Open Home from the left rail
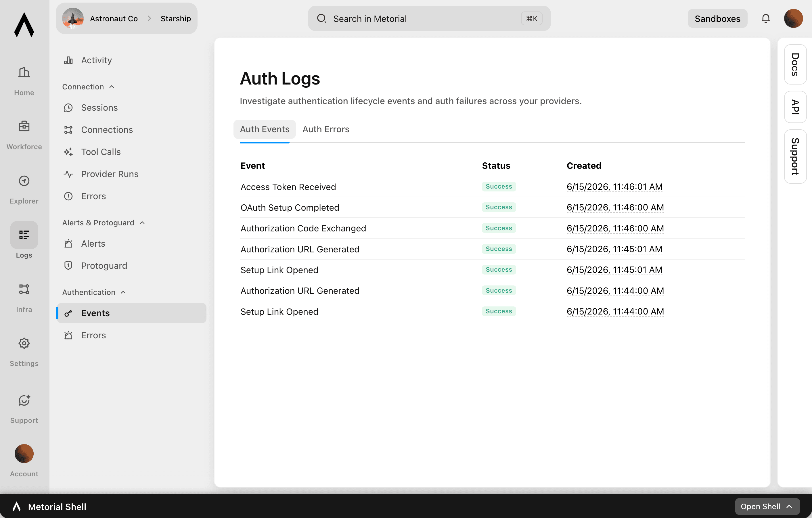The height and width of the screenshot is (518, 812). pyautogui.click(x=24, y=81)
